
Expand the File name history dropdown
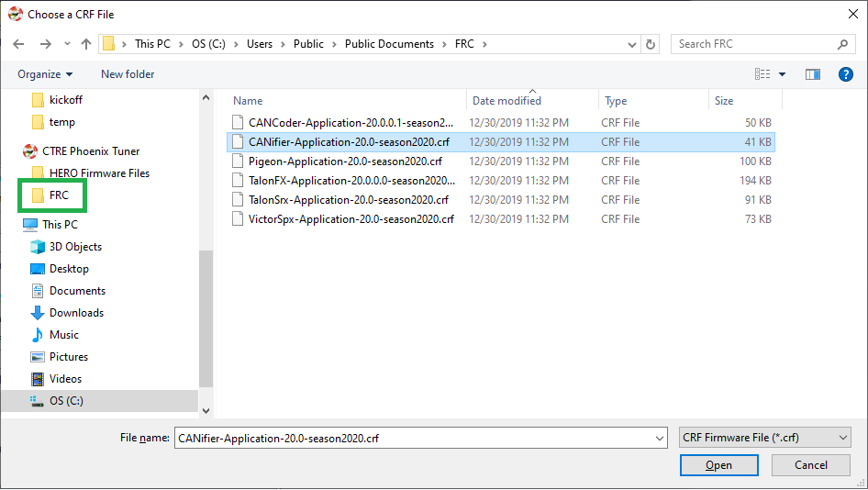coord(660,439)
